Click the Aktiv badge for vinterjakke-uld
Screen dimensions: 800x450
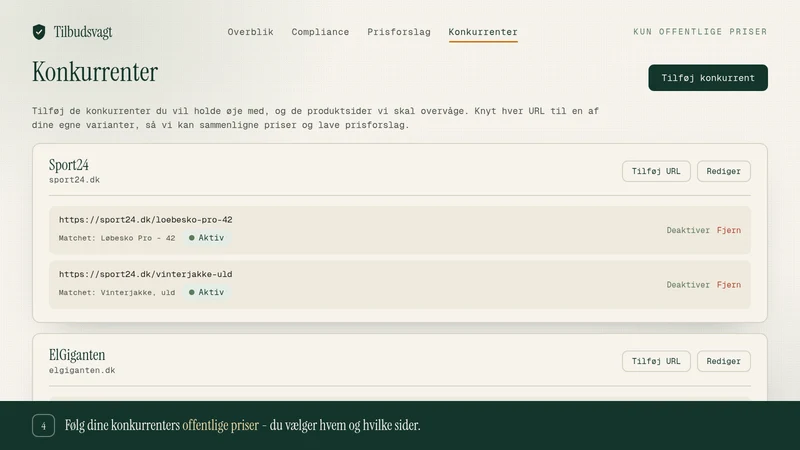(x=207, y=292)
